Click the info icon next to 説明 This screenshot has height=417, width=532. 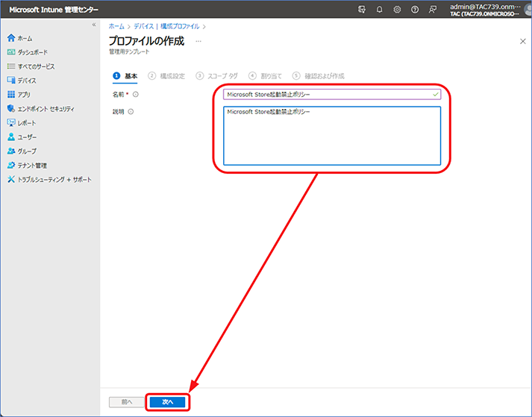[131, 112]
